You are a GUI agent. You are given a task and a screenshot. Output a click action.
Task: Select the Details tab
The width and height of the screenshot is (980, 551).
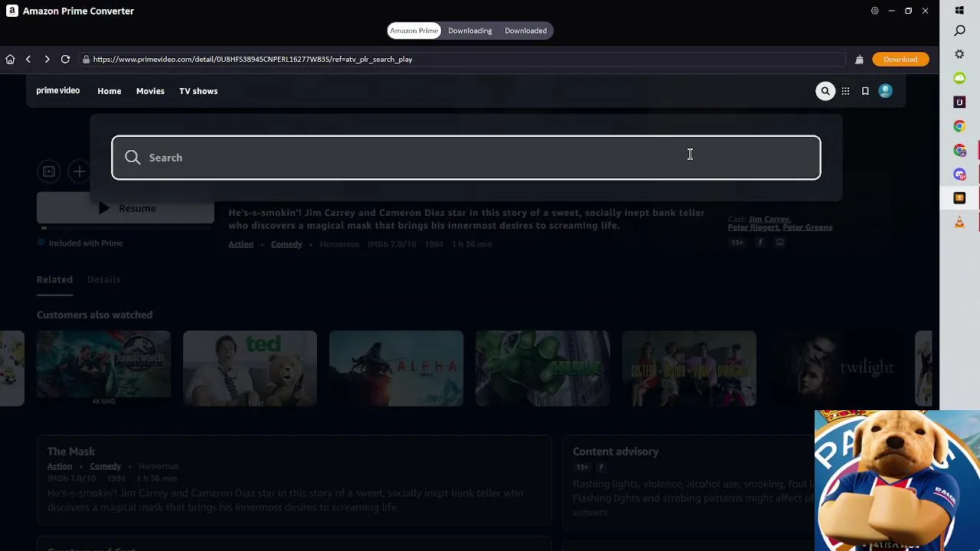tap(103, 279)
